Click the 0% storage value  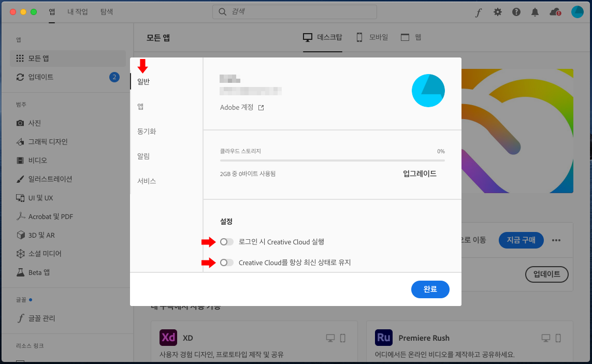441,151
